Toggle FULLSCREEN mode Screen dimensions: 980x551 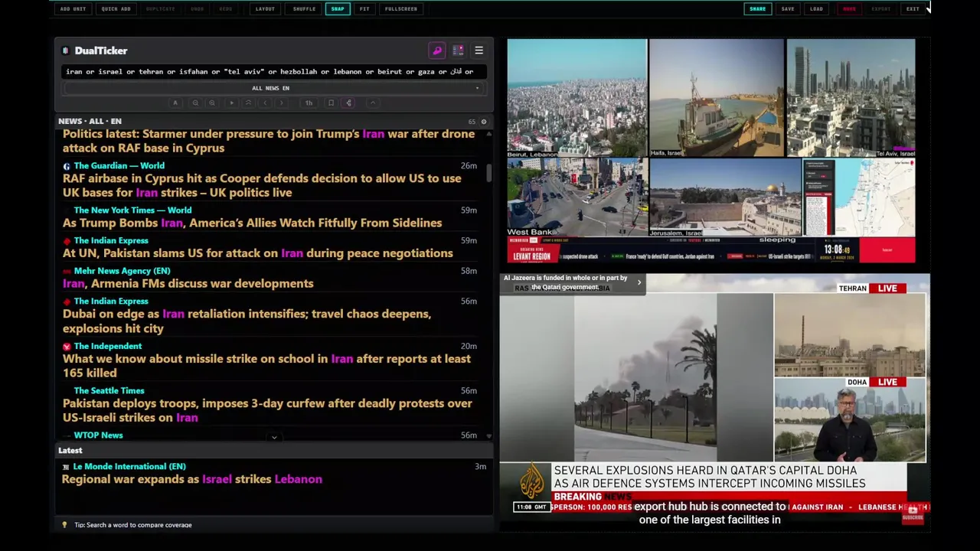point(401,9)
